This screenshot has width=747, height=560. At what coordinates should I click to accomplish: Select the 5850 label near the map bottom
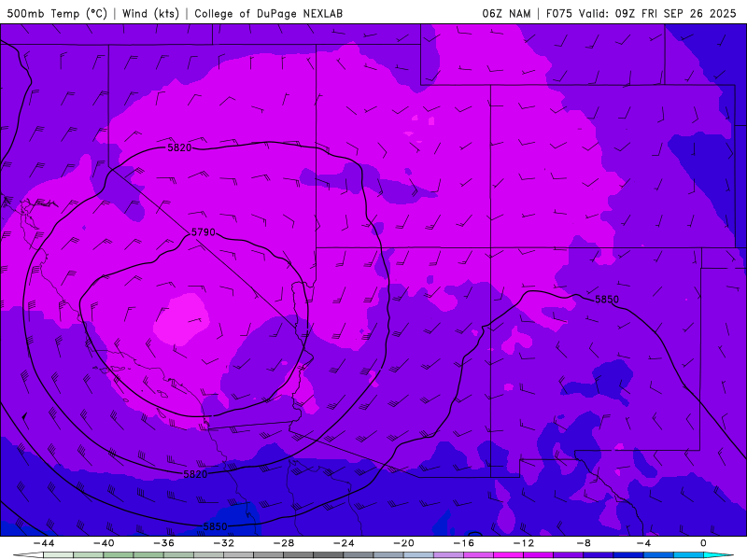(x=216, y=526)
